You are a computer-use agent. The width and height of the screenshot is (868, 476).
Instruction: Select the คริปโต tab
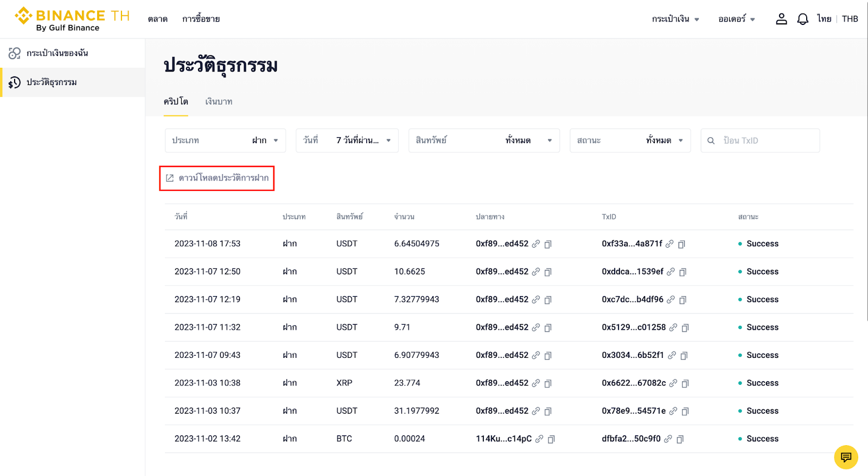(x=176, y=101)
